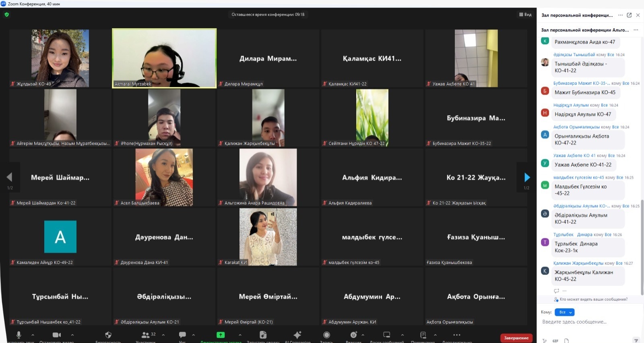
Task: Open the Reactions smiley icon
Action: click(x=353, y=335)
